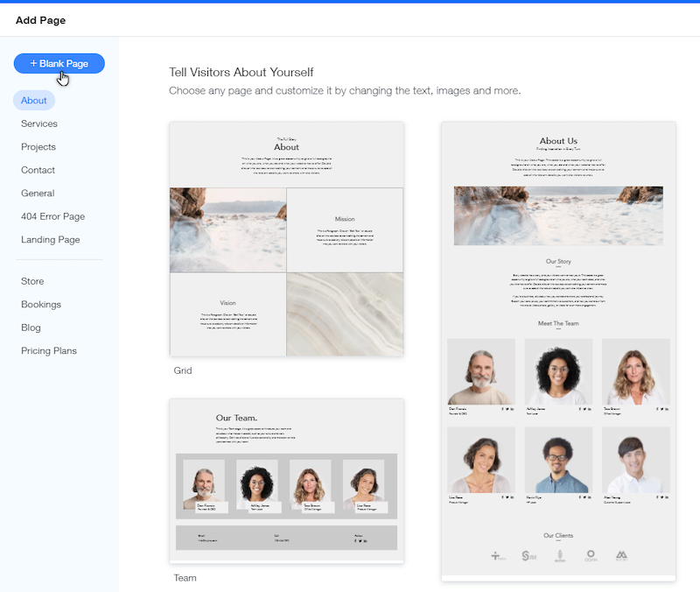Click the Facebook icon under Dan Francis
This screenshot has height=592, width=700.
point(502,409)
